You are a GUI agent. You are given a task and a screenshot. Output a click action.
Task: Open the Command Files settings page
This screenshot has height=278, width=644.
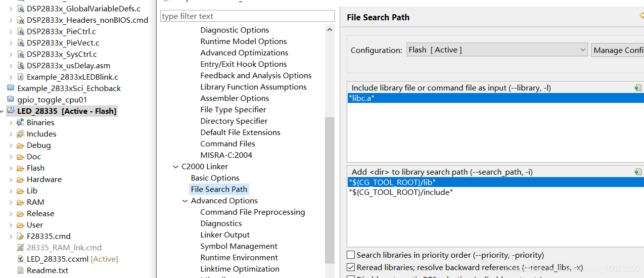[x=228, y=143]
